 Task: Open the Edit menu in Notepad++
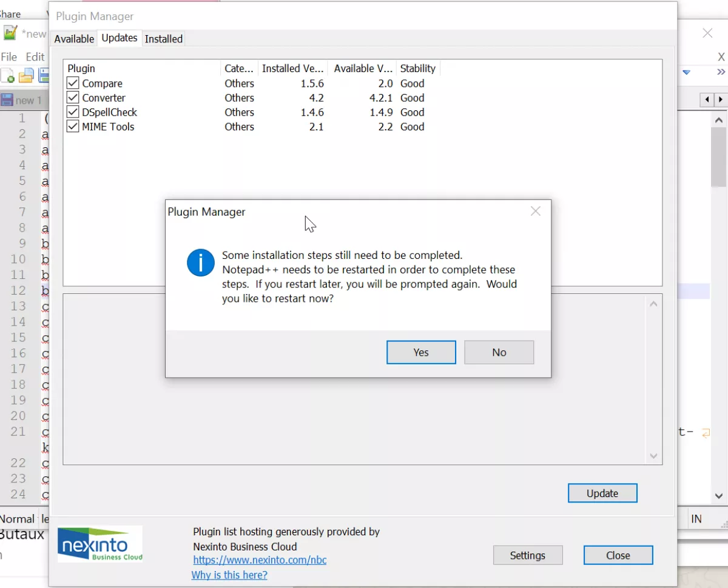point(35,56)
